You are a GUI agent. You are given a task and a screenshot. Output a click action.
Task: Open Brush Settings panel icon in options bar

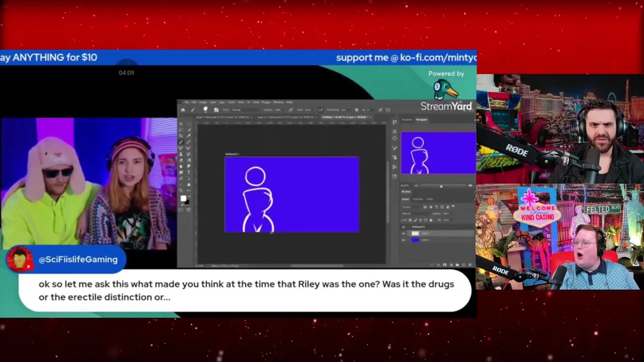click(216, 110)
